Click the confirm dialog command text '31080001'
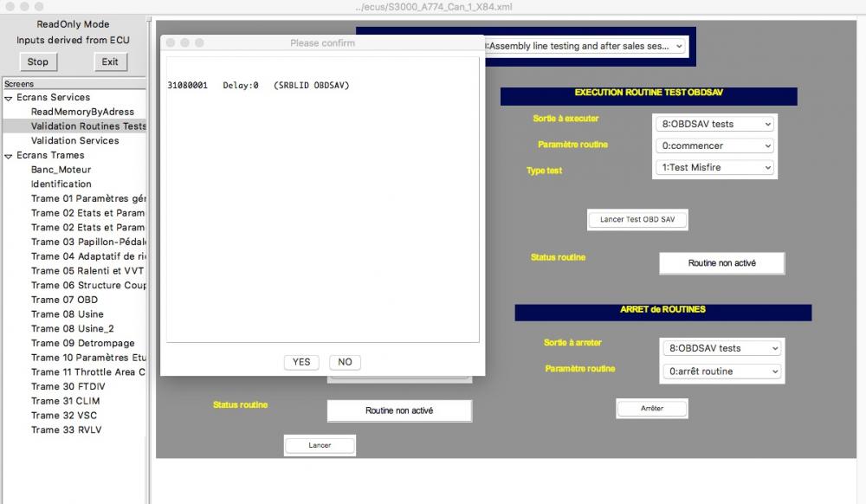The height and width of the screenshot is (504, 866). (188, 86)
